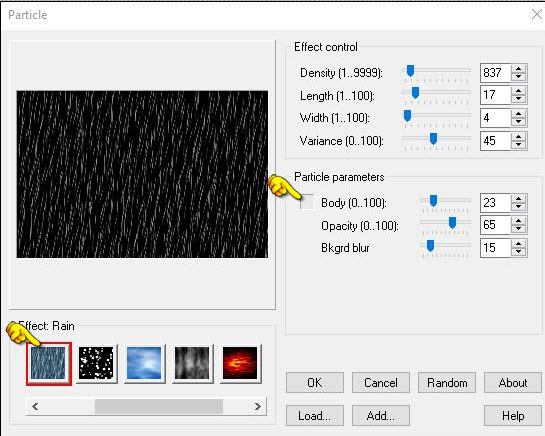Click the Bkgrd blur slider handle
The image size is (545, 436).
[x=430, y=245]
